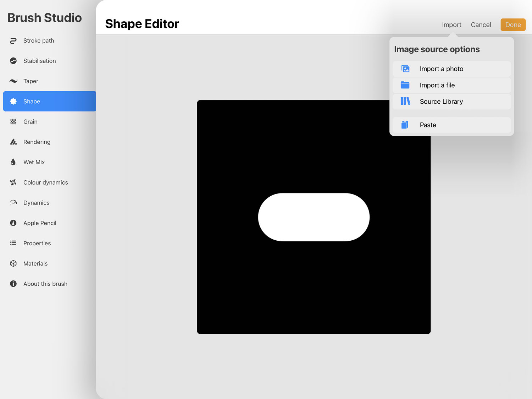The image size is (532, 399).
Task: Open the Source Library option
Action: tap(451, 102)
